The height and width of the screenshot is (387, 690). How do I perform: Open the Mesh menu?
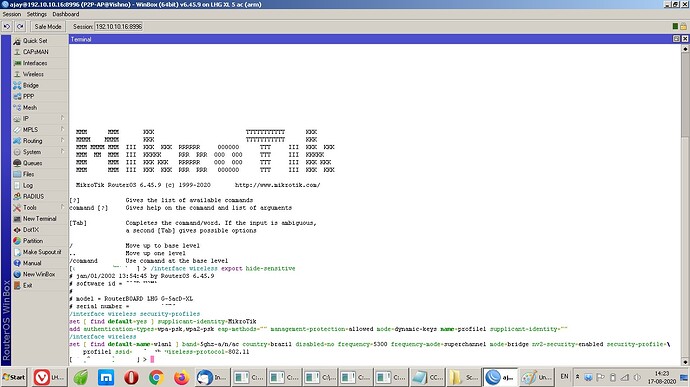tap(30, 107)
